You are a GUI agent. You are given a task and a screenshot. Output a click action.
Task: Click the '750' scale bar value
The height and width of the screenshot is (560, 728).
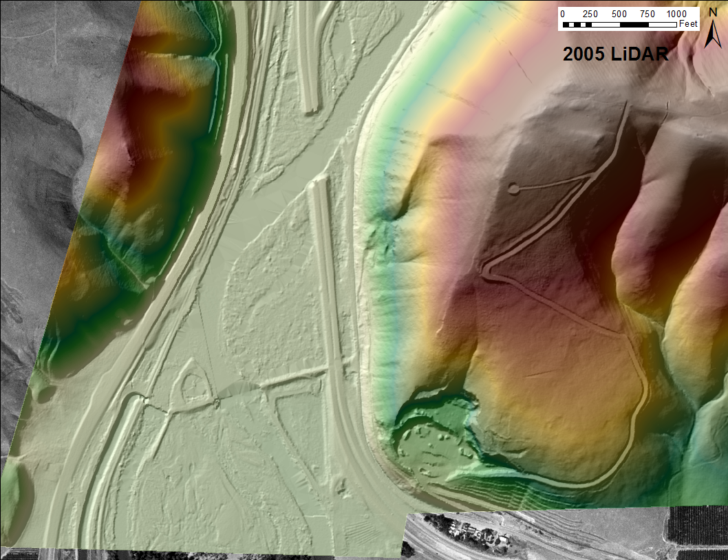tap(647, 14)
